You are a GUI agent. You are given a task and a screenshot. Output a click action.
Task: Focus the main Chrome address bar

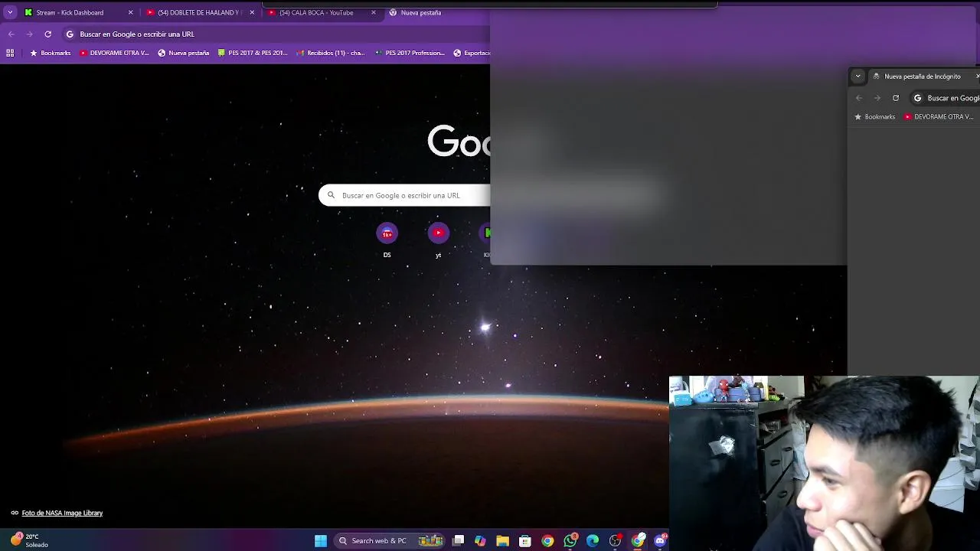coord(276,34)
